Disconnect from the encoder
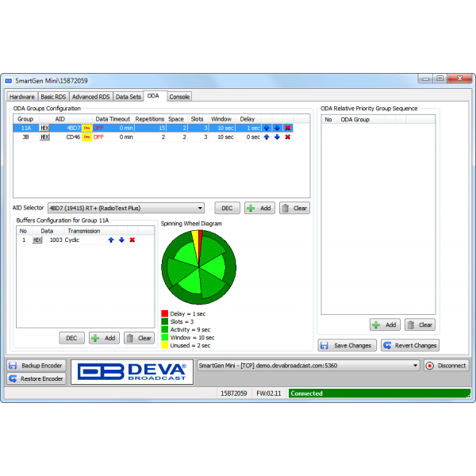This screenshot has width=476, height=476. [447, 366]
